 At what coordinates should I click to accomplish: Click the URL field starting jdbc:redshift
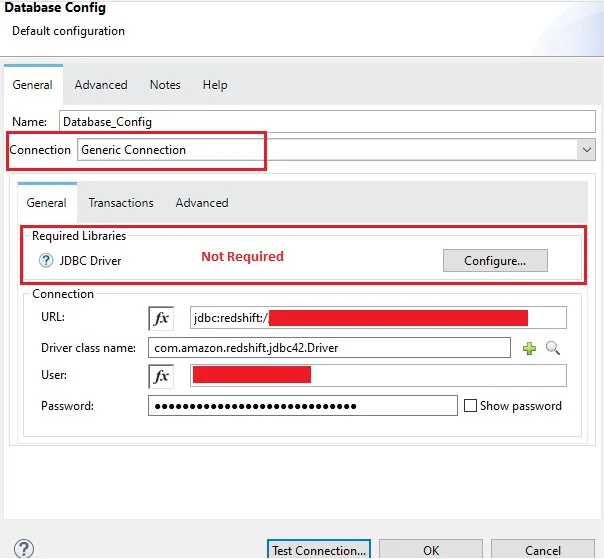pos(378,318)
